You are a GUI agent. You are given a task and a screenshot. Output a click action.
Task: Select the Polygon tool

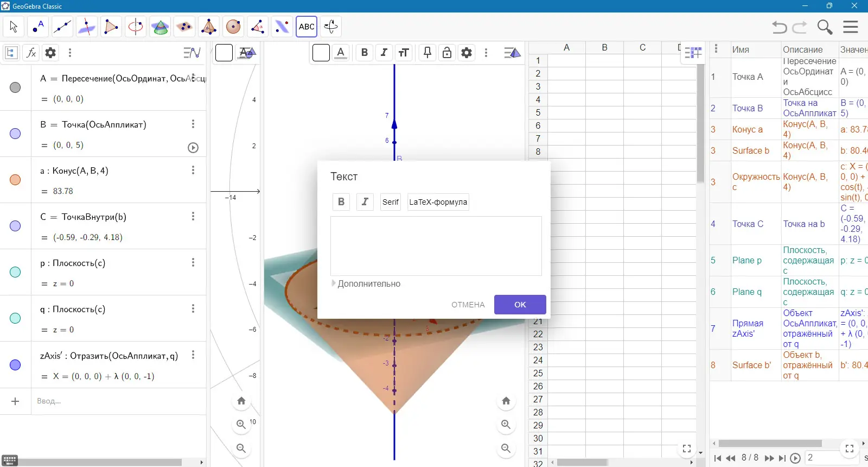pyautogui.click(x=111, y=27)
